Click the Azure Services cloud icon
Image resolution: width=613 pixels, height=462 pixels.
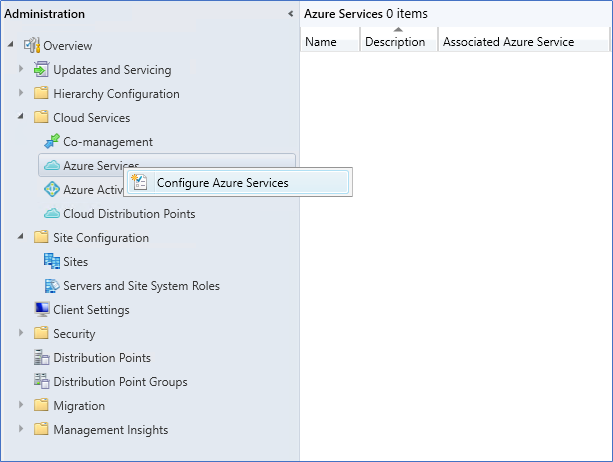tap(52, 165)
